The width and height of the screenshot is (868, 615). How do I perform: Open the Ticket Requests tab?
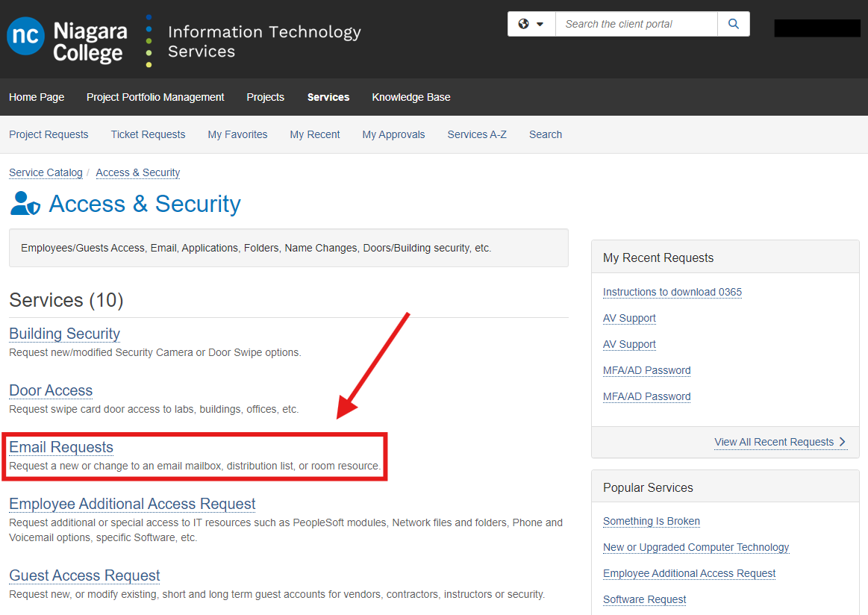point(148,134)
